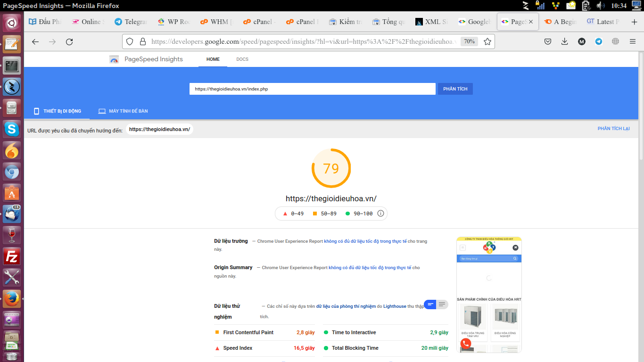Open the DOCS navigation tab
Viewport: 644px width, 362px height.
click(x=242, y=59)
